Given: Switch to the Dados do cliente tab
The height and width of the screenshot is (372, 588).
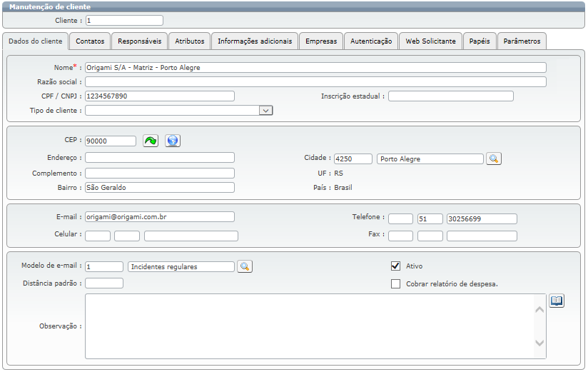Looking at the screenshot, I should 36,41.
